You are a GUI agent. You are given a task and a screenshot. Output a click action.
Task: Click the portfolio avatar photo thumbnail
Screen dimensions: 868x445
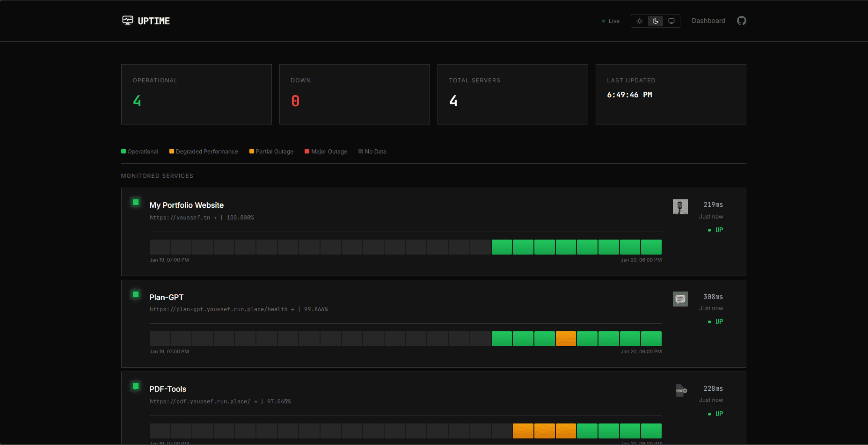(680, 206)
